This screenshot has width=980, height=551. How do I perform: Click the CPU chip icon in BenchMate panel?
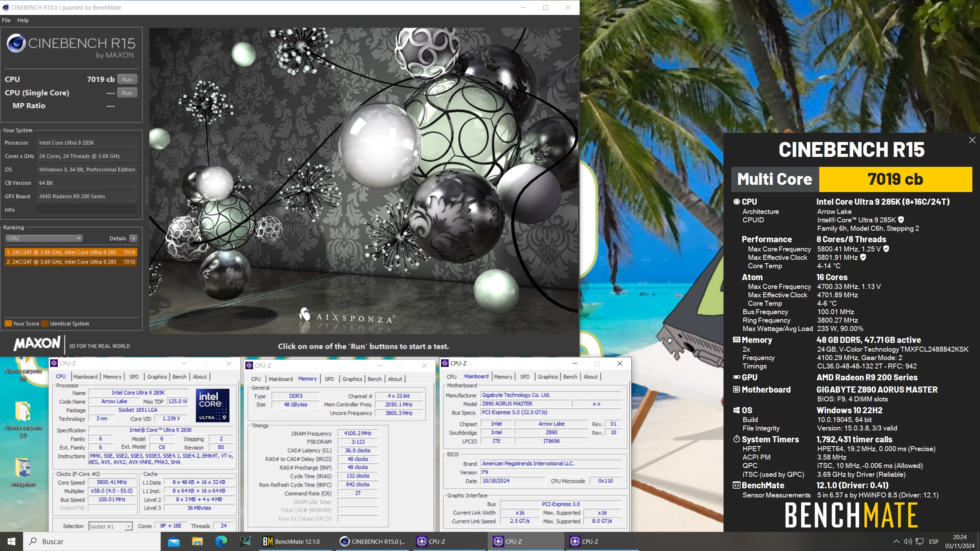pos(737,202)
